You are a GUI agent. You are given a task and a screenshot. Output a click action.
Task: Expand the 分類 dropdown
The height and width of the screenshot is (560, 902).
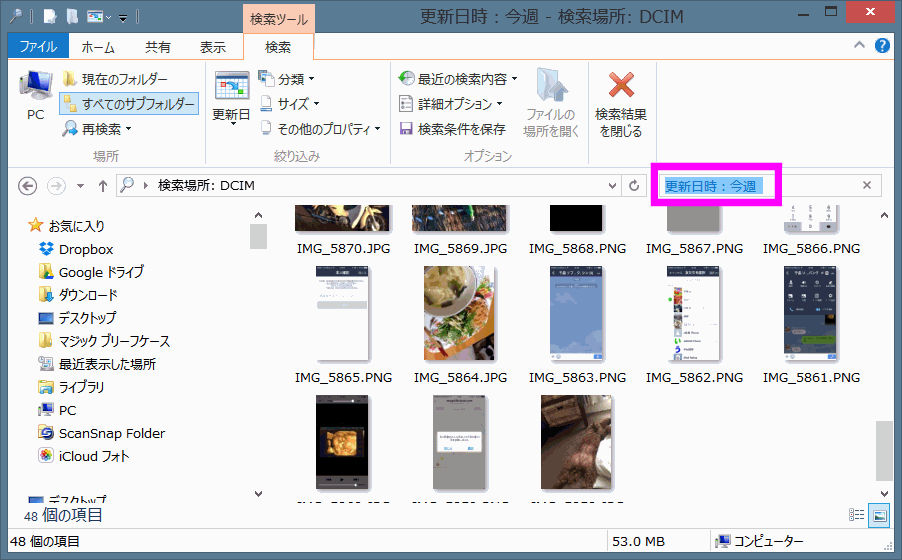286,79
